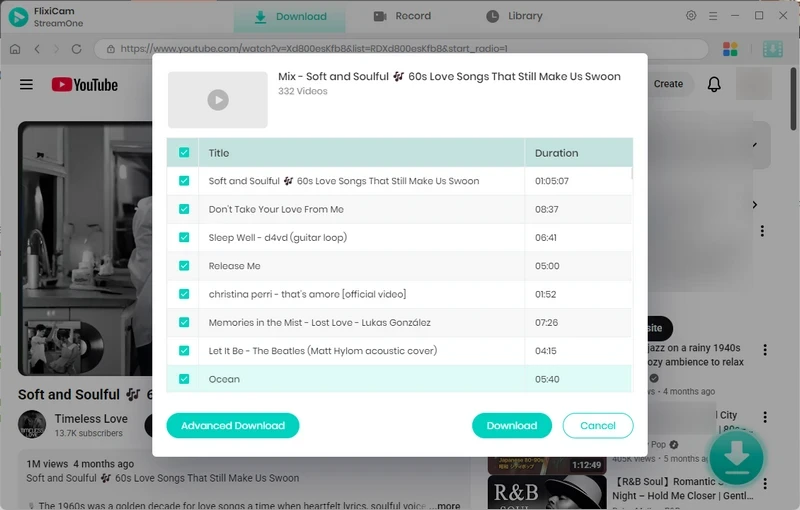The image size is (800, 510).
Task: Switch to the Download tab
Action: (x=290, y=17)
